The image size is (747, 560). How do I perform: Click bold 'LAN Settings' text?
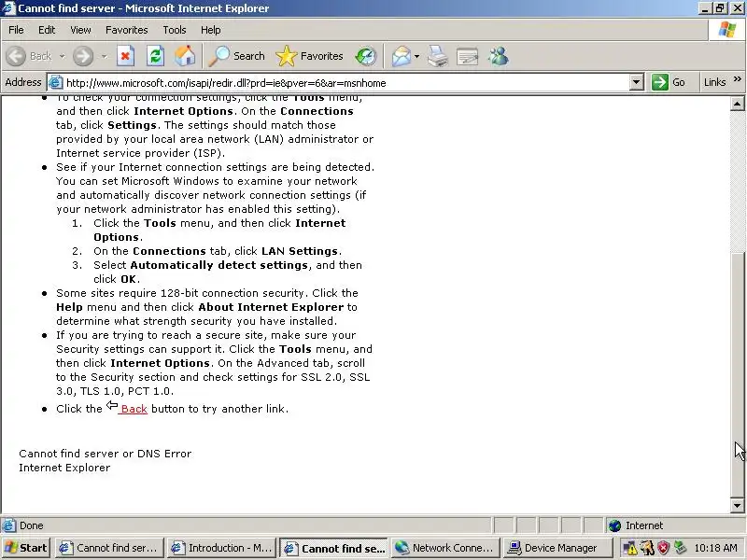pos(300,251)
